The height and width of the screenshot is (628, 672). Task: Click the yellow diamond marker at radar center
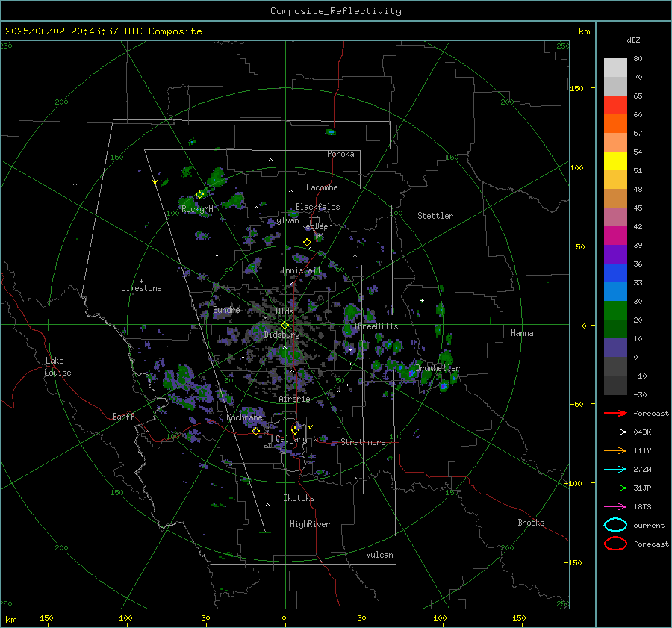284,326
